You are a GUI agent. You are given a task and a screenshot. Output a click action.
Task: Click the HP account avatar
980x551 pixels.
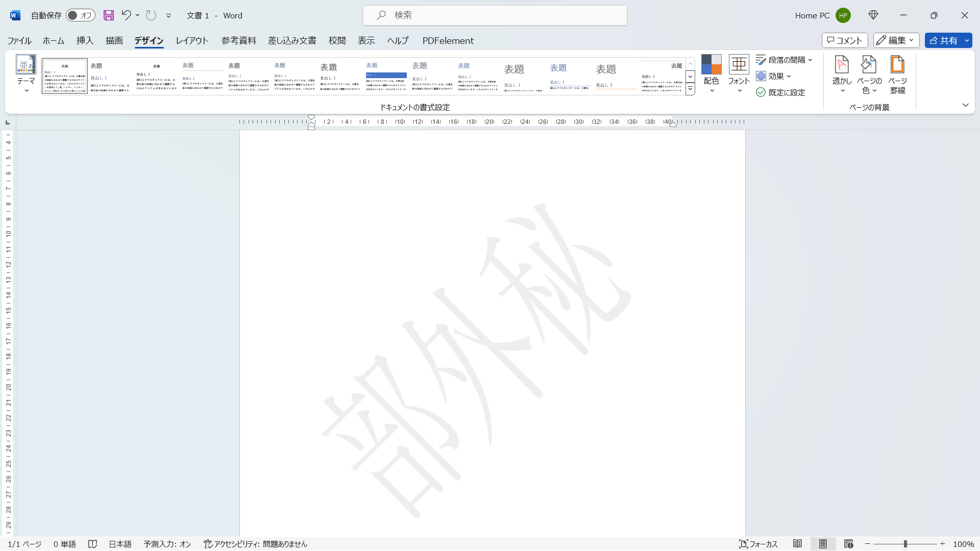(x=843, y=15)
